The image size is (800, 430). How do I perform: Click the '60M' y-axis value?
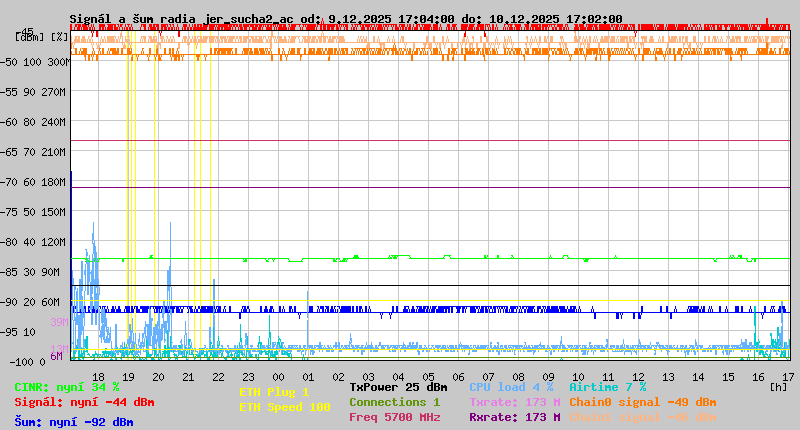[50, 302]
